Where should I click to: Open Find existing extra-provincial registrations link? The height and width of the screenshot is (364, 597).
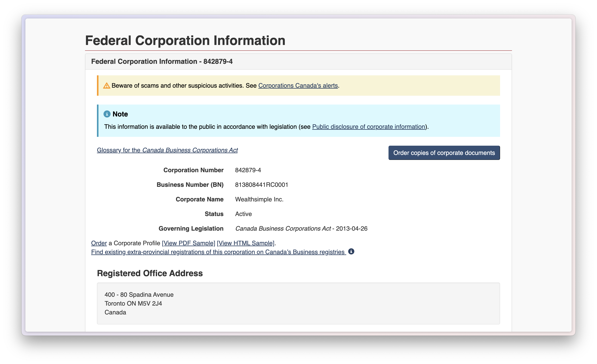(218, 252)
